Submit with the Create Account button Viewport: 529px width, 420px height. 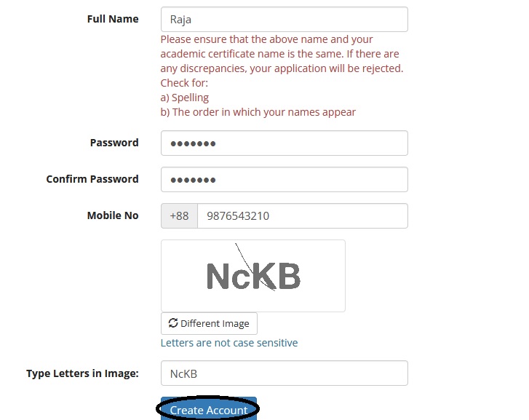[208, 410]
